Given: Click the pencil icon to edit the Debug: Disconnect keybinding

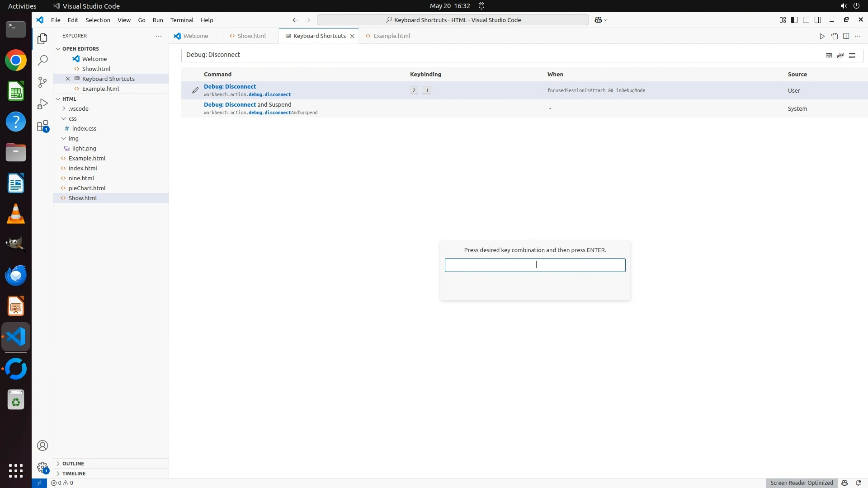Looking at the screenshot, I should (x=195, y=90).
